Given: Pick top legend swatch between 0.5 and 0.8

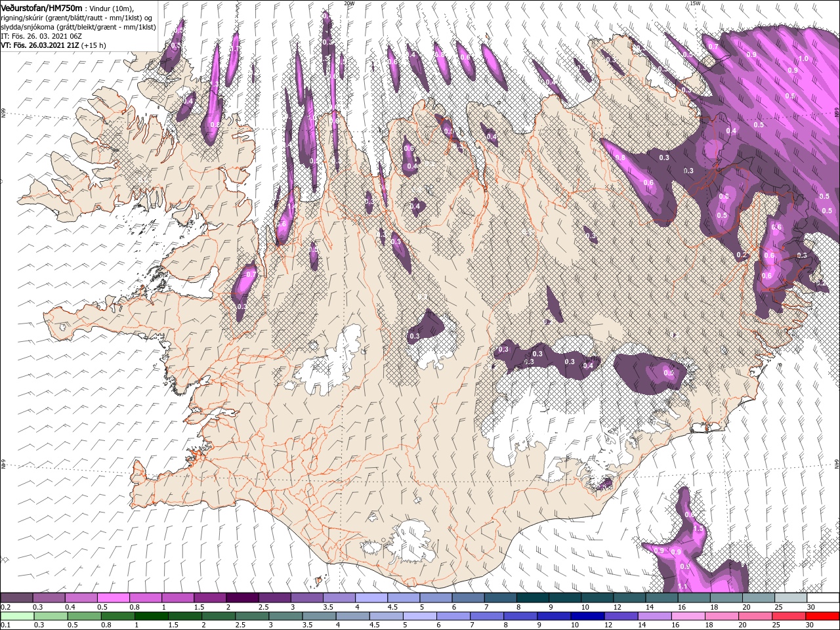Looking at the screenshot, I should click(x=113, y=598).
